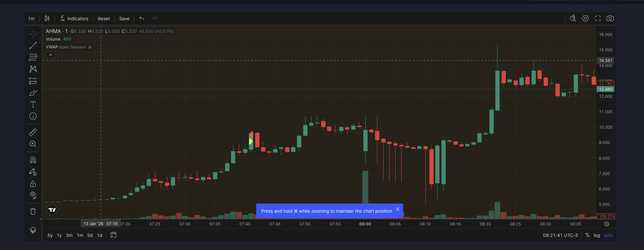Open the object tree layers icon
644x250 pixels.
(33, 230)
